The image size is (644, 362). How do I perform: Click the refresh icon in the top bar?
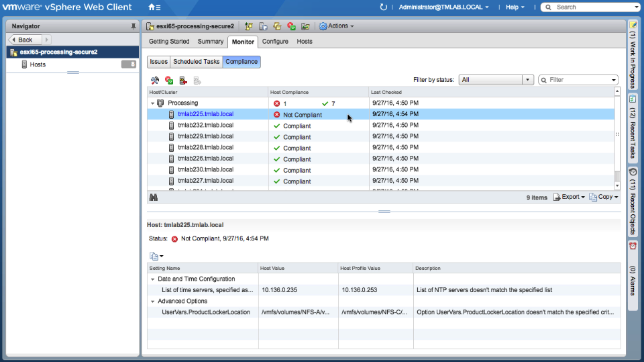tap(384, 7)
